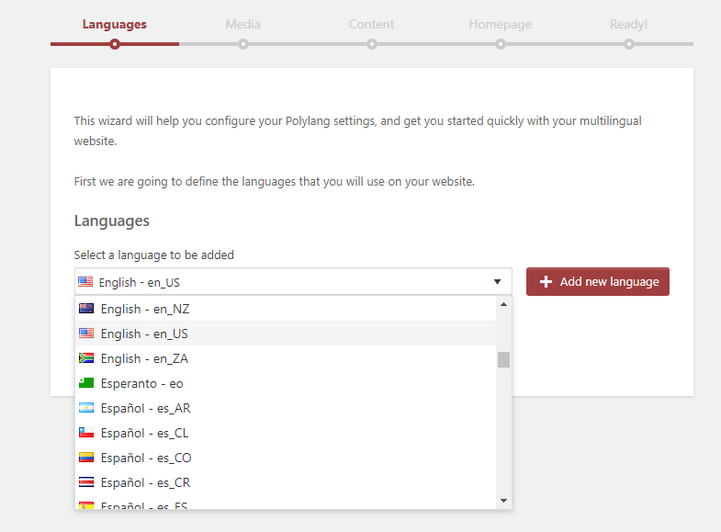Click the Costa Rica flag icon
Screen dimensions: 721x532
(x=86, y=482)
